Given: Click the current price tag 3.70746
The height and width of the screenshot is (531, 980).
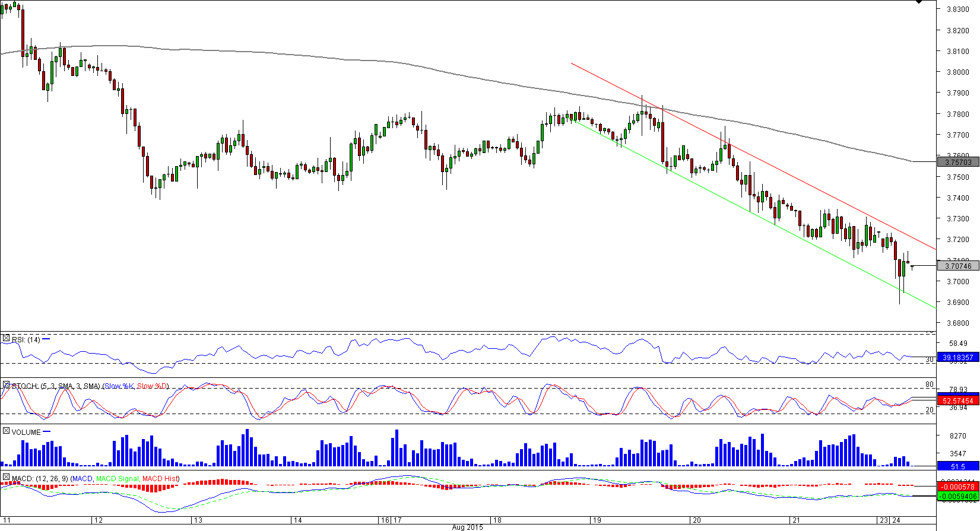Looking at the screenshot, I should tap(957, 266).
